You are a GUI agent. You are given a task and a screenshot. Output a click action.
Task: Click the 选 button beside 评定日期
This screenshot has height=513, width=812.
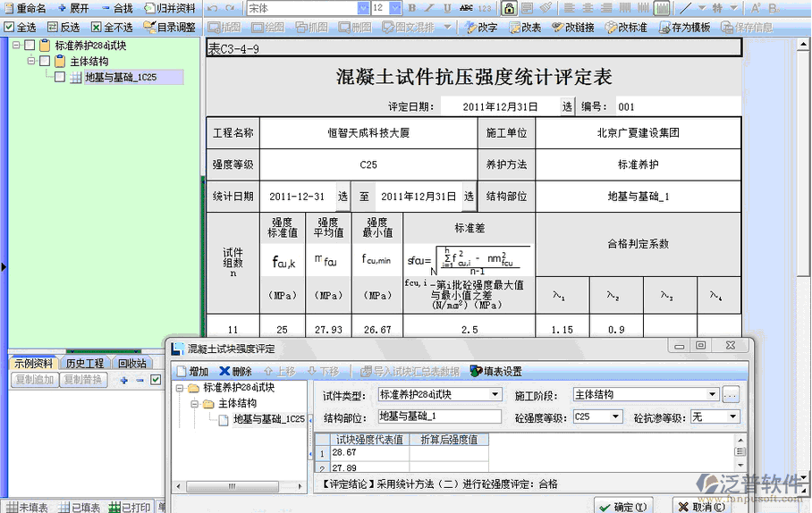pos(567,106)
